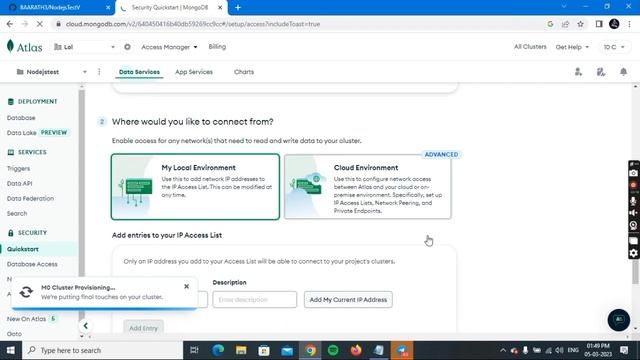Viewport: 640px width, 360px height.
Task: Click the page vertical scrollbar
Action: (636, 271)
